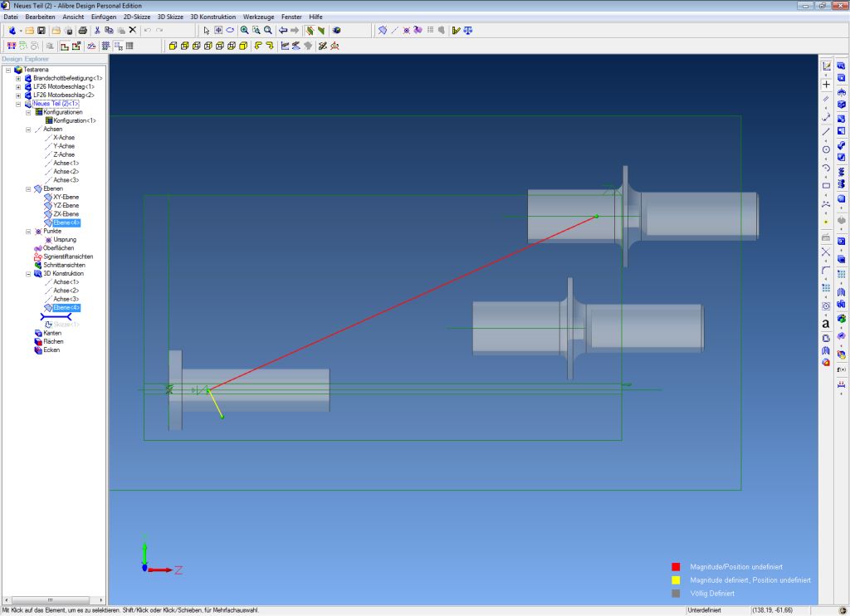Click the yellow sketch line segment
The width and height of the screenshot is (850, 616).
(215, 403)
